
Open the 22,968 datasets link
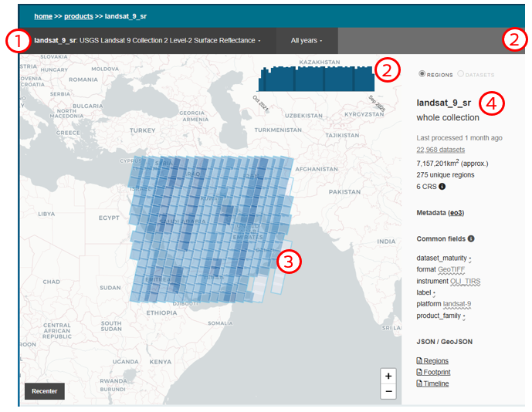440,150
